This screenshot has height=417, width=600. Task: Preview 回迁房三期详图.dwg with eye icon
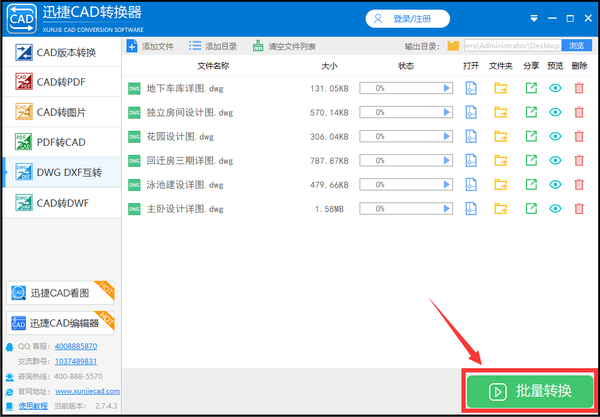(555, 161)
